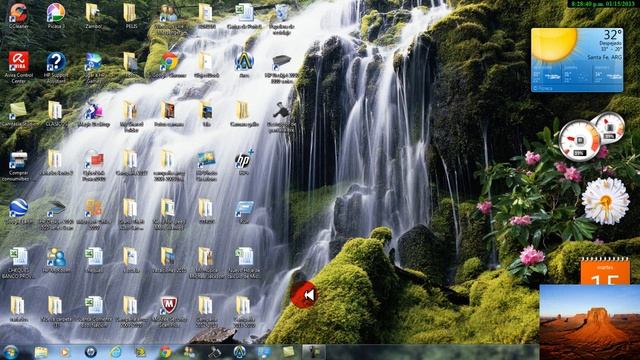Click the Windows Start orb
640x360 pixels.
[x=11, y=352]
